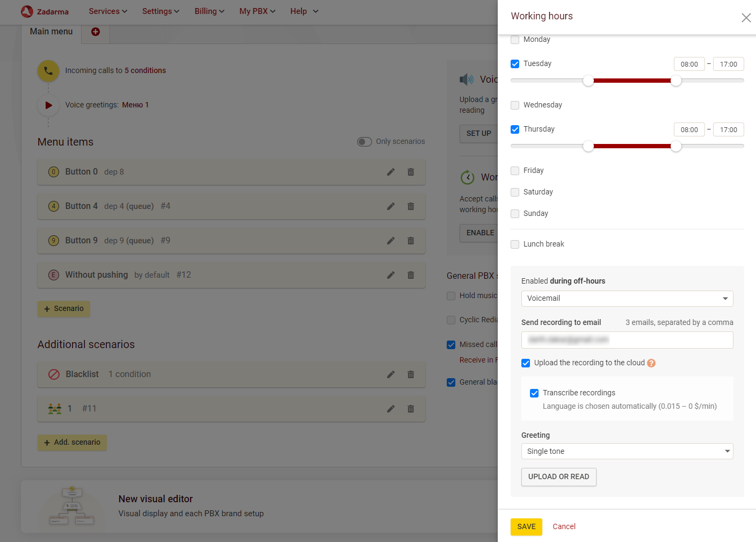Screen dimensions: 756x542
Task: Toggle the Only scenarios switch
Action: tap(365, 142)
